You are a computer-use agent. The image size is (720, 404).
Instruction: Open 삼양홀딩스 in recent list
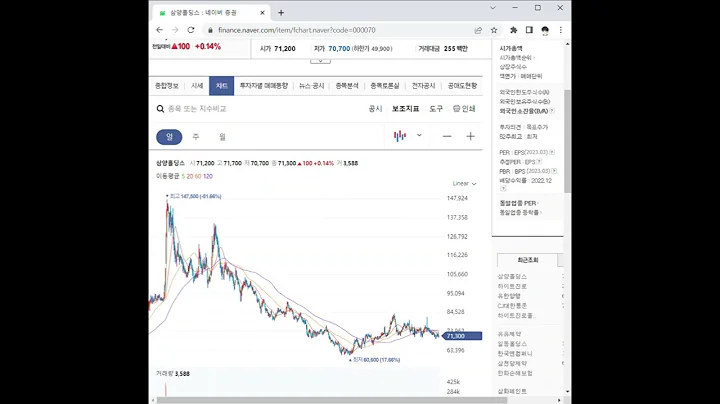[512, 276]
